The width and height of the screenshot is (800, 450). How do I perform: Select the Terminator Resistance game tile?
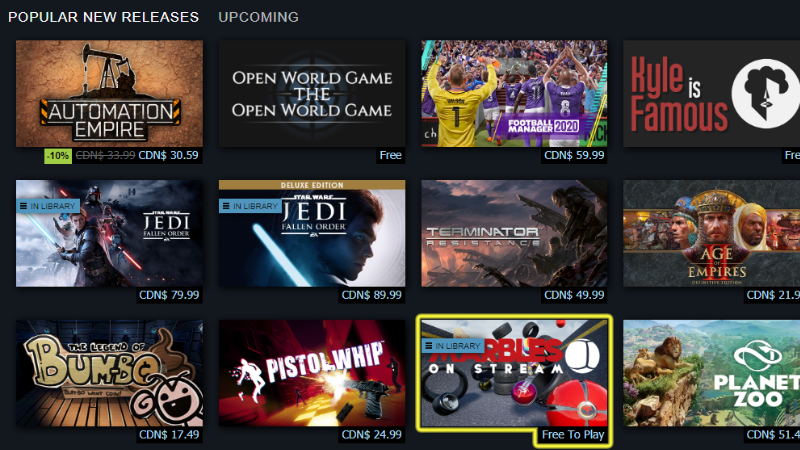click(x=514, y=233)
